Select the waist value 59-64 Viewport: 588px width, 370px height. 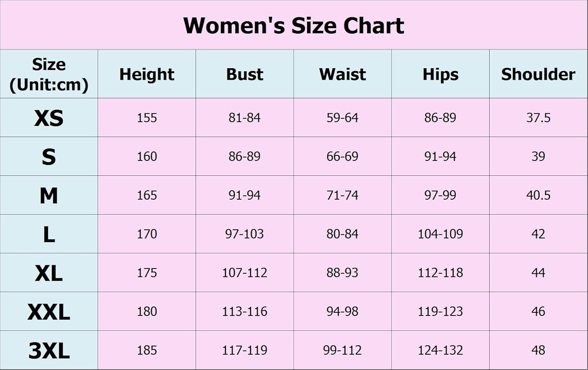click(343, 118)
